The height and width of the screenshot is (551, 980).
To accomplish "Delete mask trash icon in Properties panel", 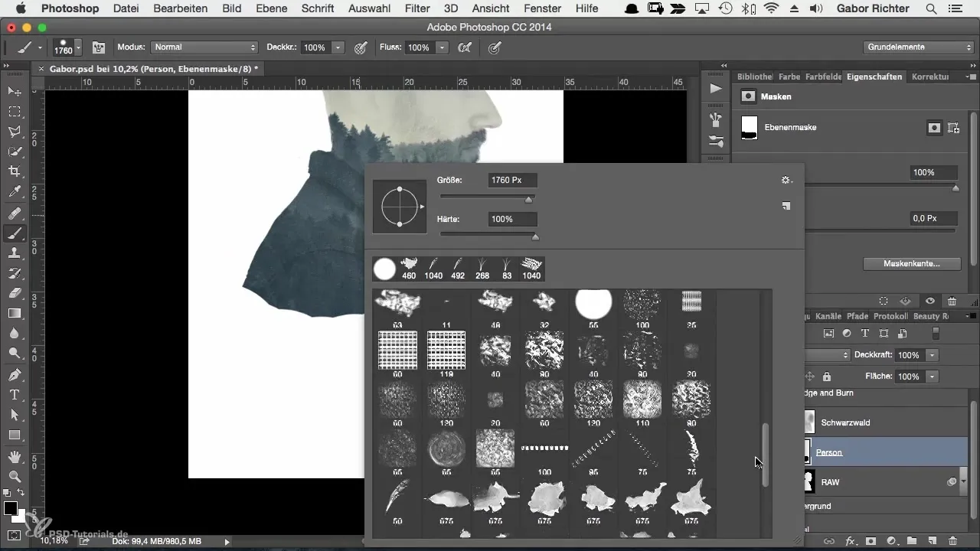I will (x=952, y=302).
